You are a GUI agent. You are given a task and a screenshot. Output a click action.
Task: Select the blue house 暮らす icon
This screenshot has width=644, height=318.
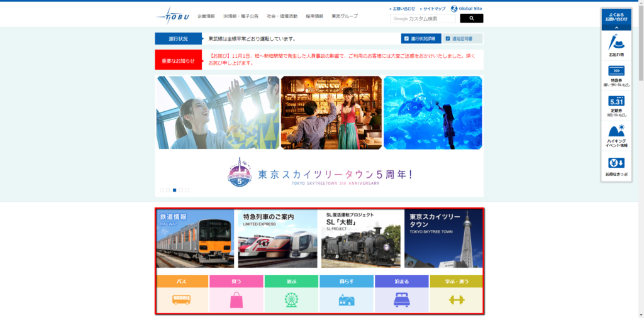[x=347, y=300]
